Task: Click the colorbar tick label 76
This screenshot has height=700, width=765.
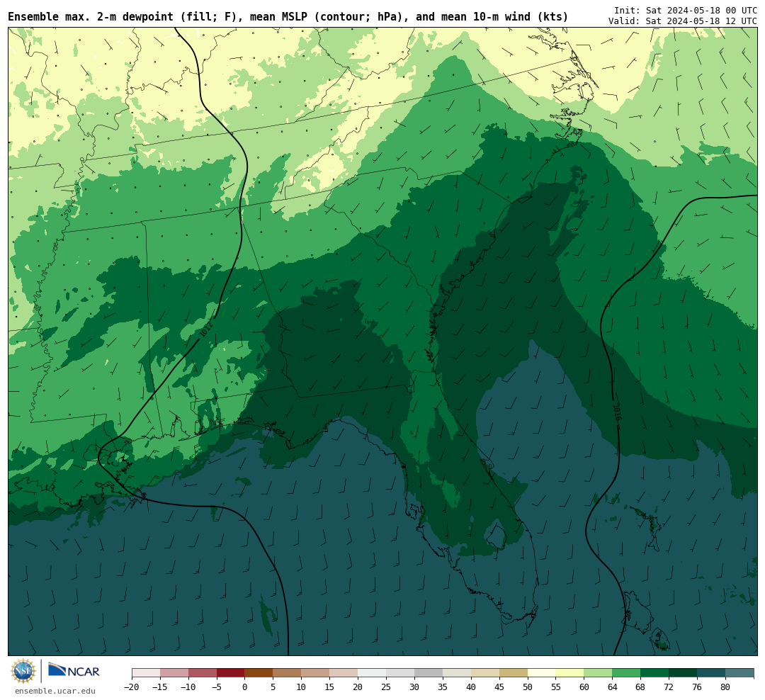Action: pos(697,687)
